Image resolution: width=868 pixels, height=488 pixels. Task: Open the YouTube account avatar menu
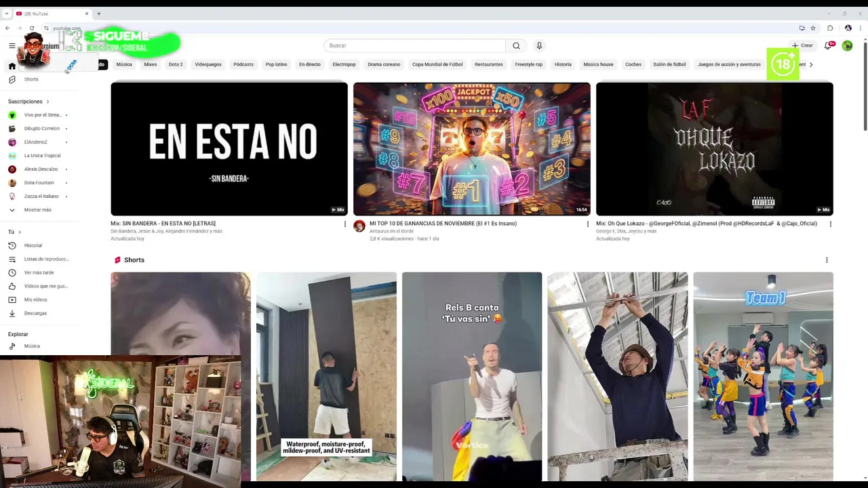[x=847, y=45]
